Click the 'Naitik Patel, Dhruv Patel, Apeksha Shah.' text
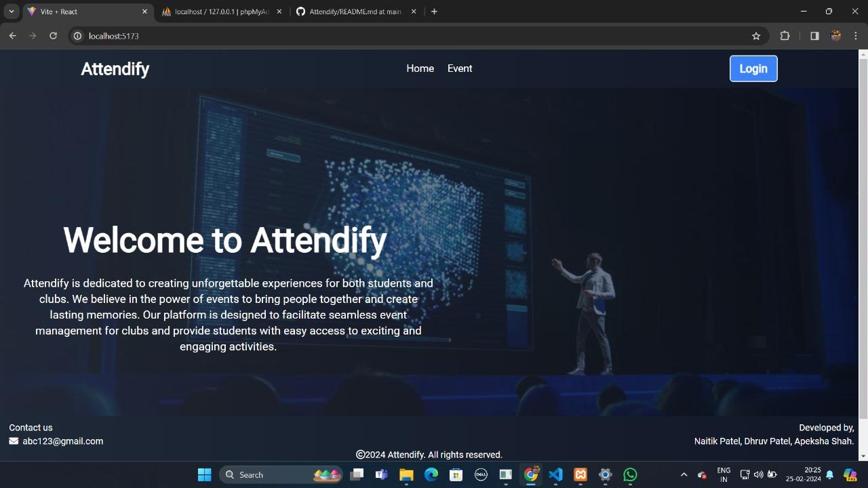 tap(774, 441)
